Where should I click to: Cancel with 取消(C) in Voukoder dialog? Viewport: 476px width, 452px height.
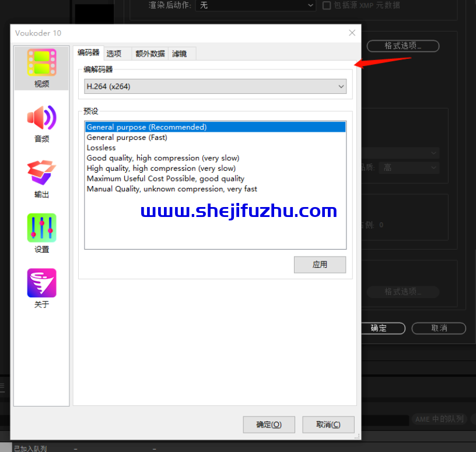click(328, 425)
